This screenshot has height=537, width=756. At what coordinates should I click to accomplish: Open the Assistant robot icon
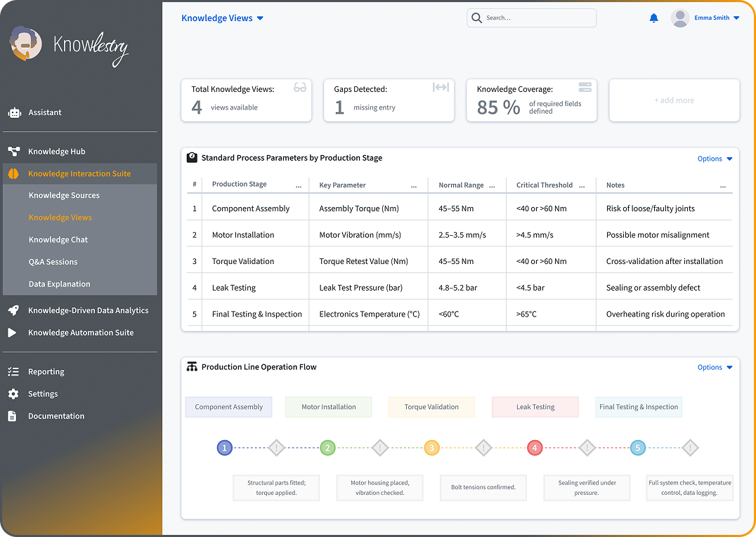pos(13,112)
